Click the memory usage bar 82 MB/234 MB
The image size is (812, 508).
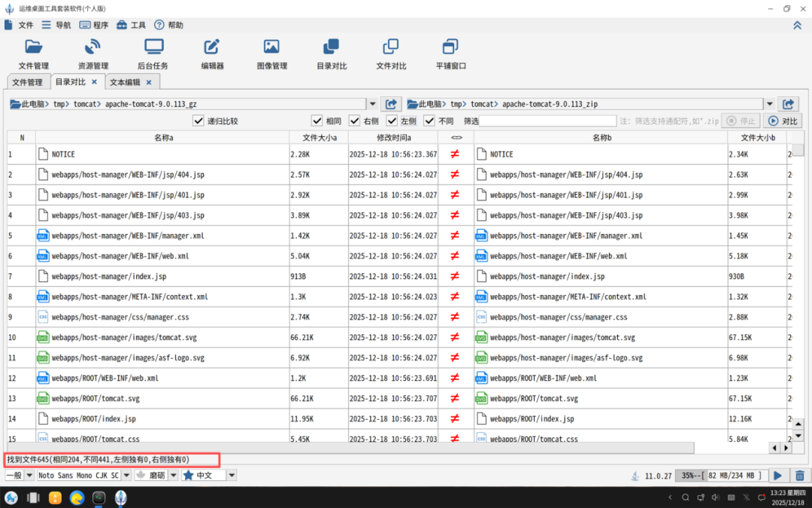pos(721,476)
